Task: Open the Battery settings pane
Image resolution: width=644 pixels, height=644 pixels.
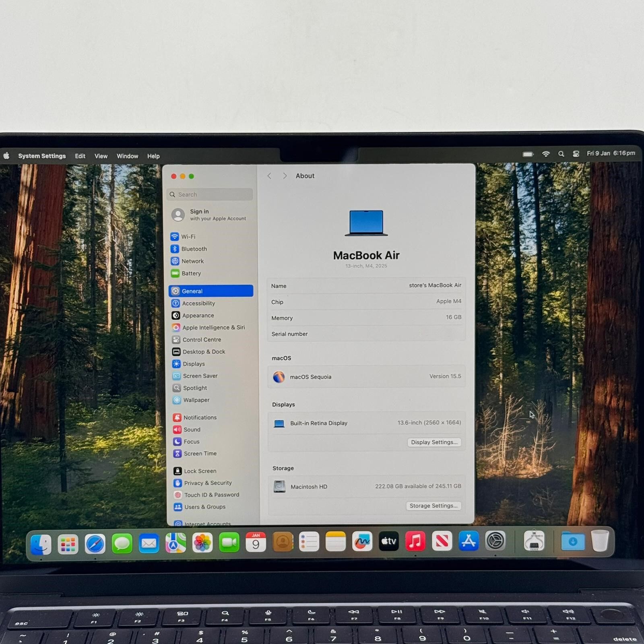Action: click(x=191, y=273)
